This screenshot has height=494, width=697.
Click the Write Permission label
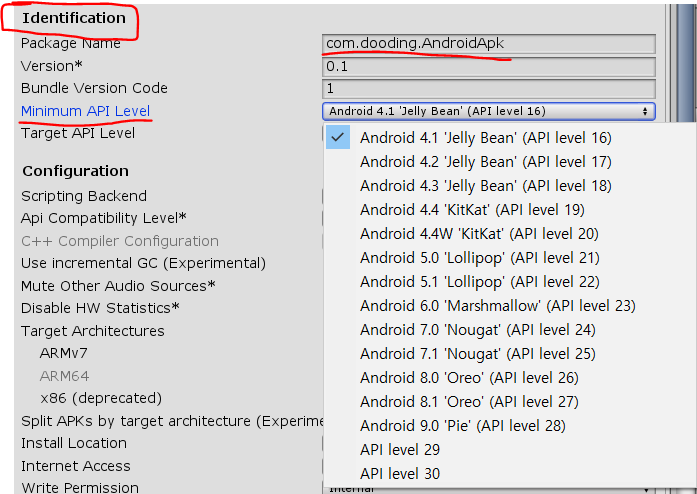click(80, 488)
